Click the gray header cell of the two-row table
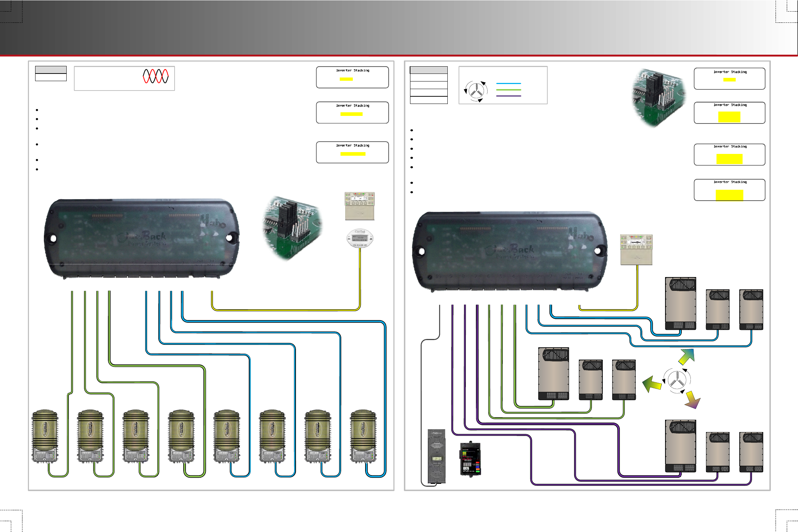 point(51,70)
